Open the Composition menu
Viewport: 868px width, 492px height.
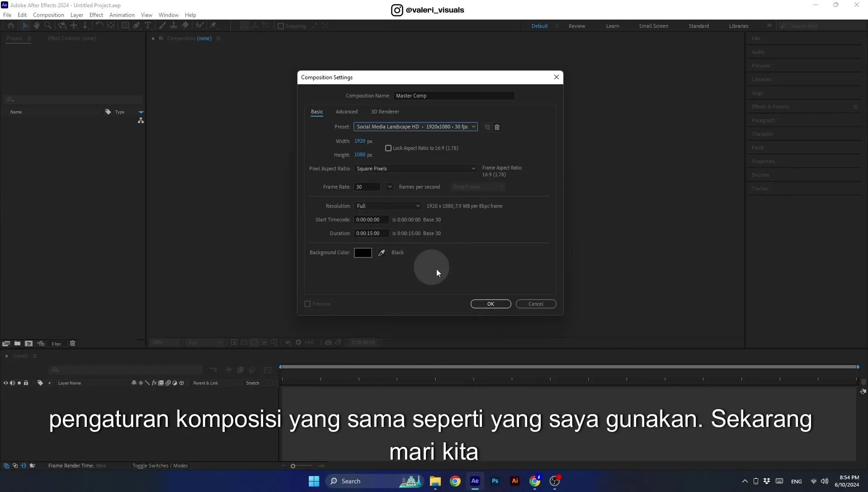click(48, 15)
